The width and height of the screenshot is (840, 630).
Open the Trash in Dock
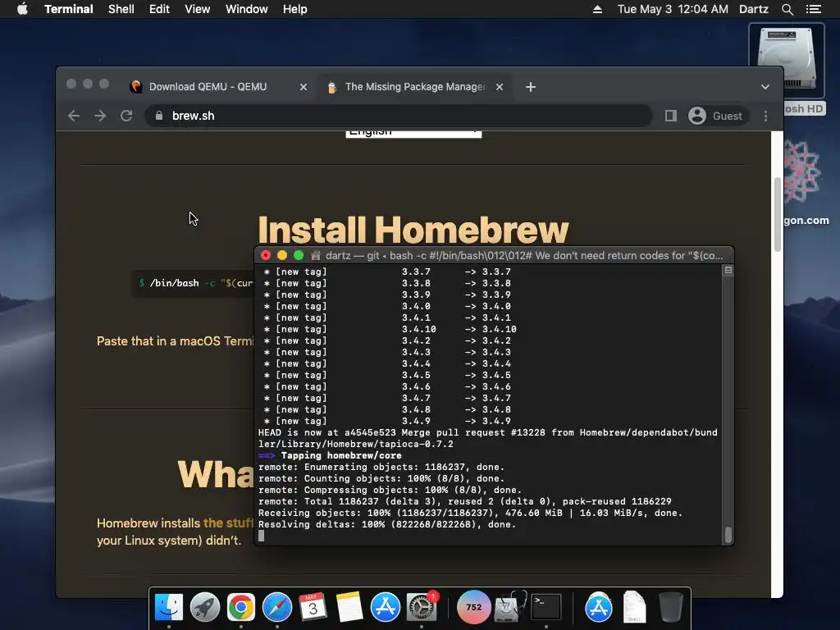click(670, 607)
